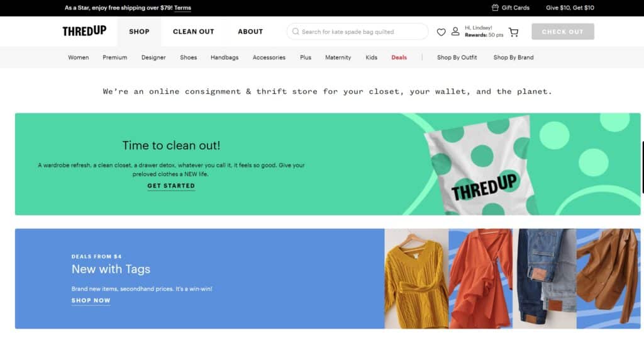This screenshot has height=340, width=644.
Task: Open the Premium category
Action: point(115,57)
